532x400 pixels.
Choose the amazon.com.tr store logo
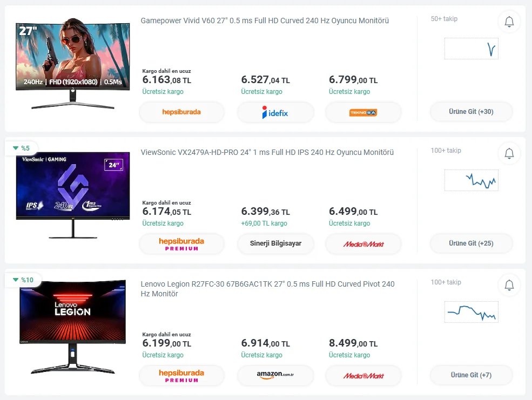pos(275,375)
